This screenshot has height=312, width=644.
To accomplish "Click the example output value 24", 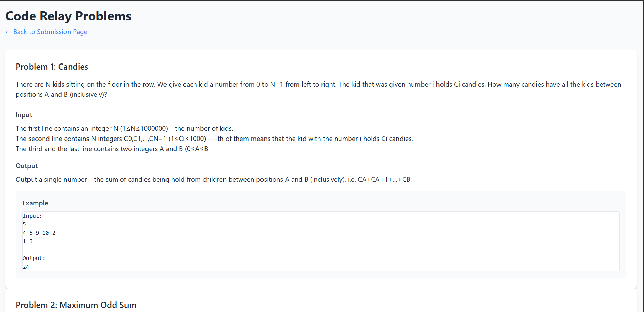I will coord(26,267).
